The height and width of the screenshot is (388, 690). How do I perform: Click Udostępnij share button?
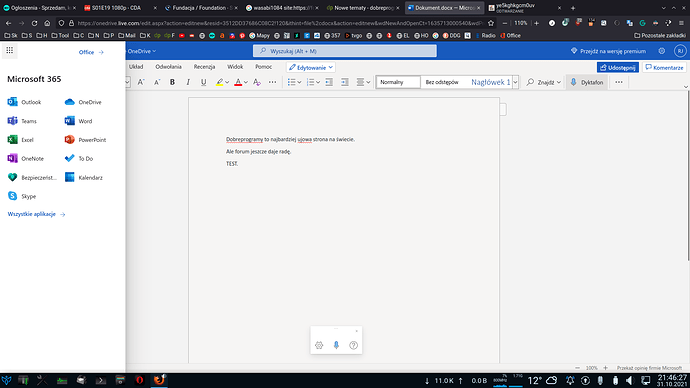tap(617, 67)
